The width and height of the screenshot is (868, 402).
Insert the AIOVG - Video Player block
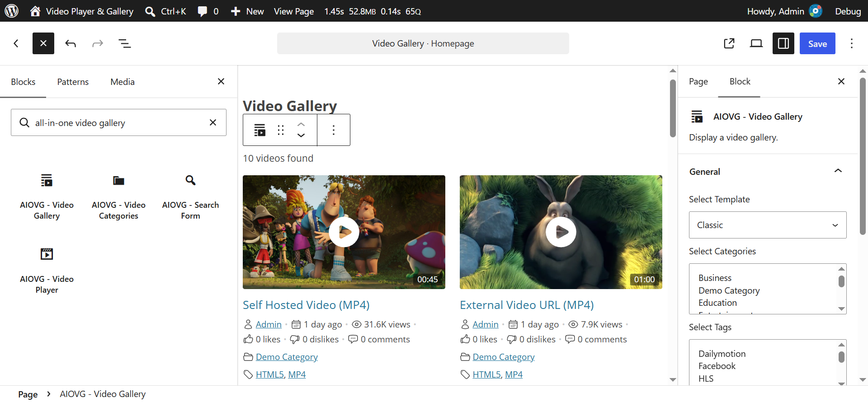47,271
